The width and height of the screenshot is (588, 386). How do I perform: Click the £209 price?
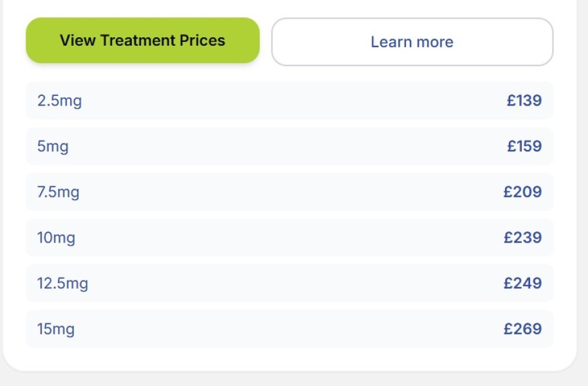pos(522,192)
